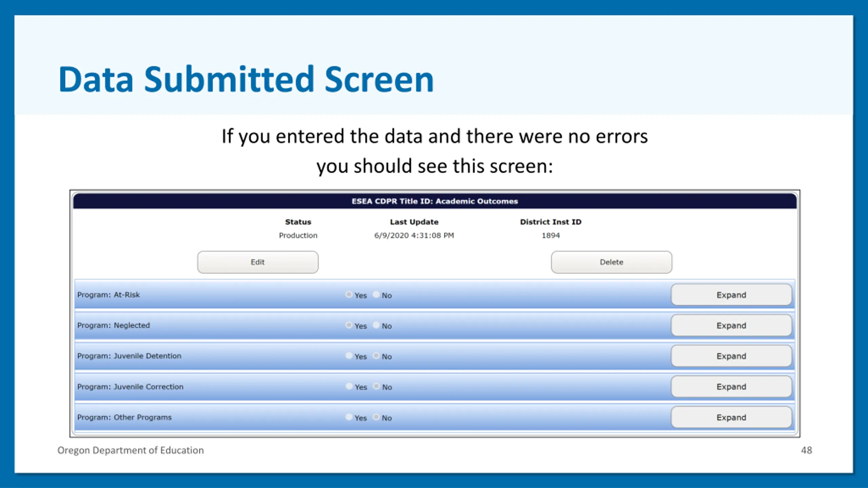Click the Delete button
Image resolution: width=868 pixels, height=488 pixels.
pyautogui.click(x=611, y=262)
